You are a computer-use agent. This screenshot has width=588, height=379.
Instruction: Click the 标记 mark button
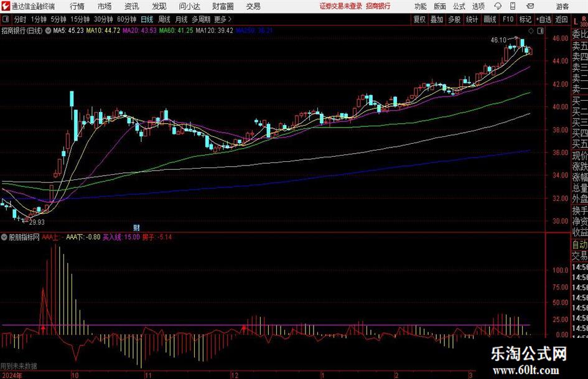point(525,19)
